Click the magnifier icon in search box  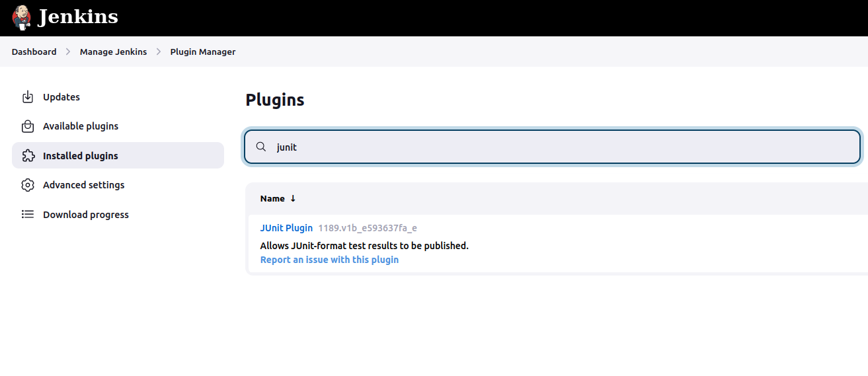click(x=261, y=147)
